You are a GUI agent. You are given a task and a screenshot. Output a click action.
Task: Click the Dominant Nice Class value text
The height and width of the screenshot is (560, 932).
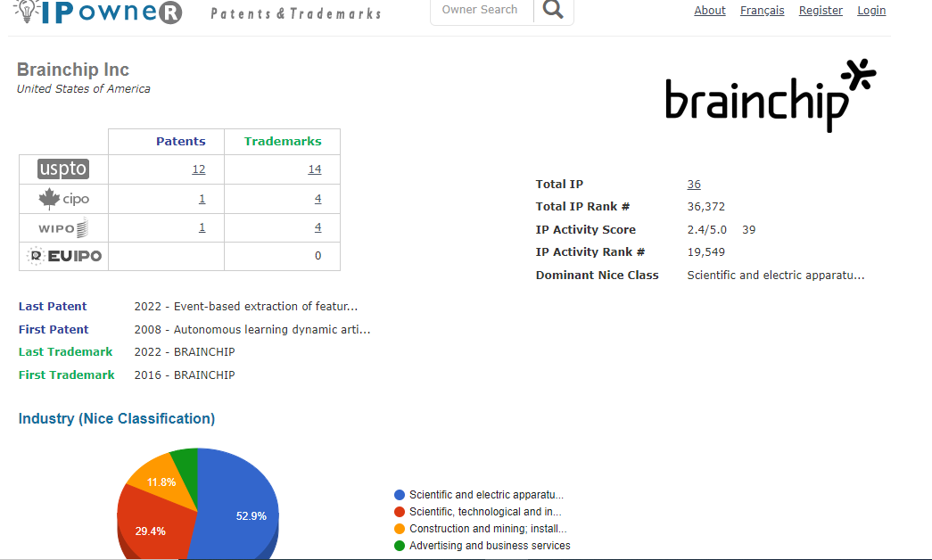coord(776,276)
